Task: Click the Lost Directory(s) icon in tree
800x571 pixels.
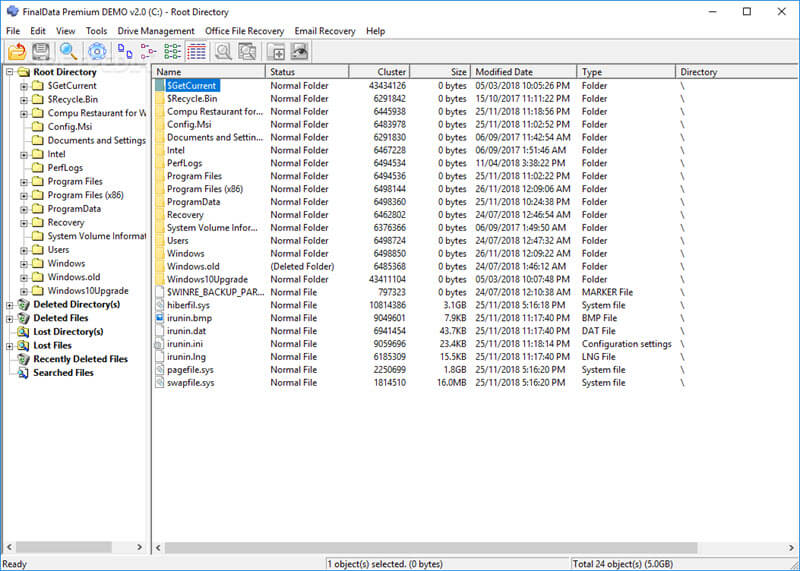Action: [x=23, y=332]
